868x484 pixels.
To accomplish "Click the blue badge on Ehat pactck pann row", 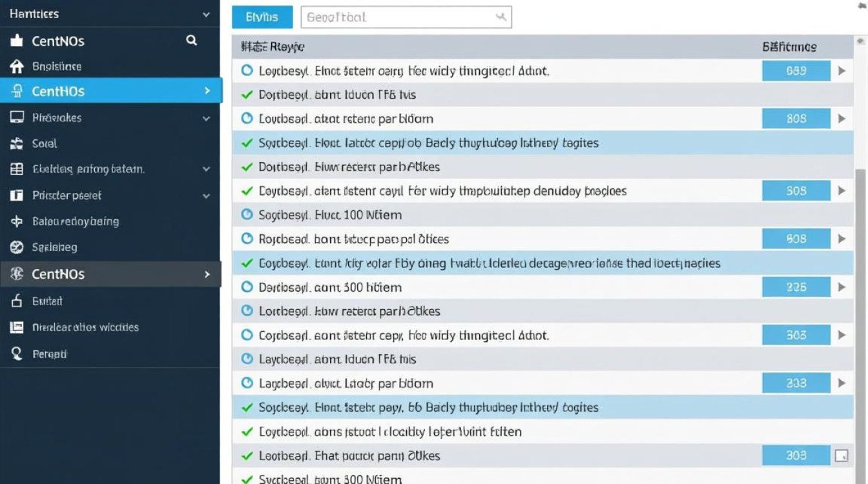I will (x=796, y=456).
